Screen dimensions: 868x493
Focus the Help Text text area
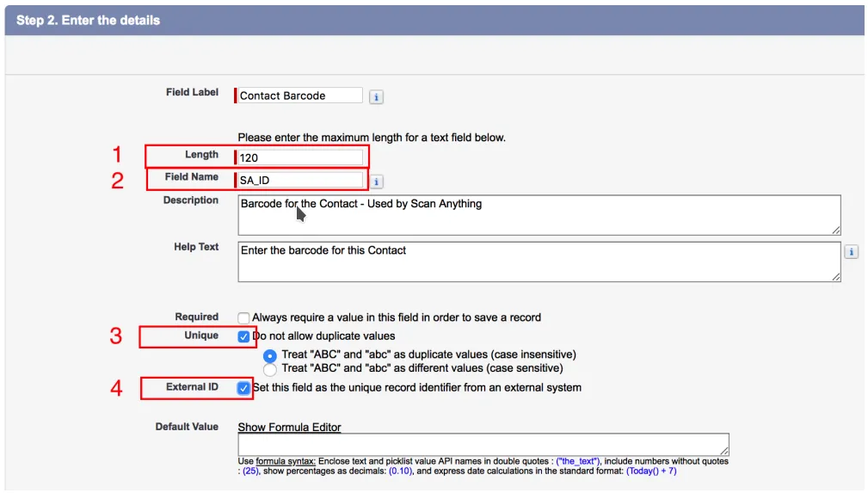click(539, 262)
